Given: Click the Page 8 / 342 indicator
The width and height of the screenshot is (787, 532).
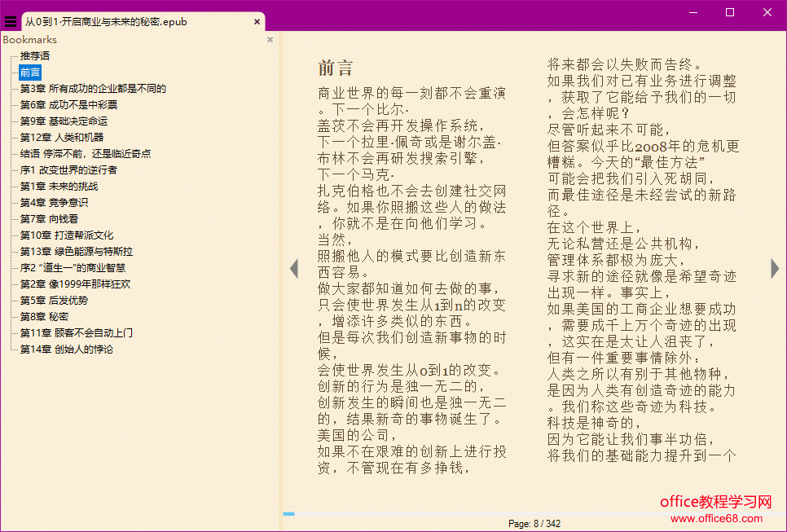Looking at the screenshot, I should tap(534, 523).
